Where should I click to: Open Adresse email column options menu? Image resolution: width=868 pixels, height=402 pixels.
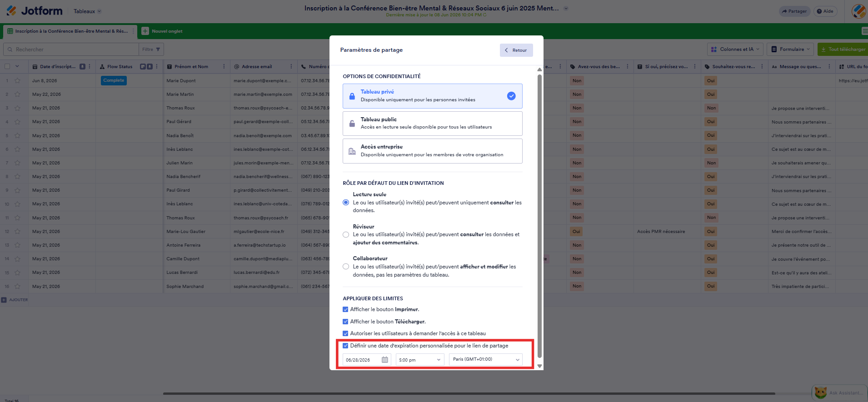click(291, 66)
